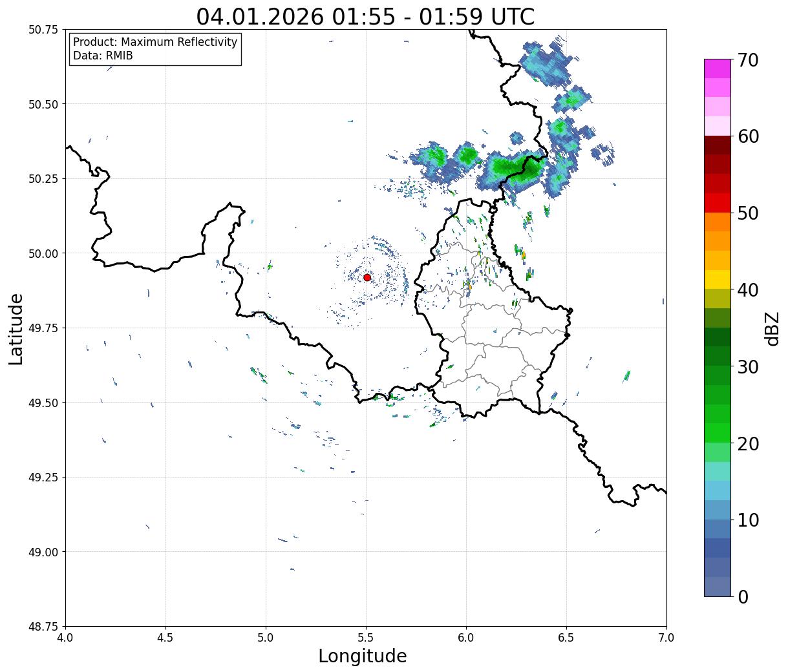
Task: Click the colorbar tick label 20
Action: pos(747,444)
